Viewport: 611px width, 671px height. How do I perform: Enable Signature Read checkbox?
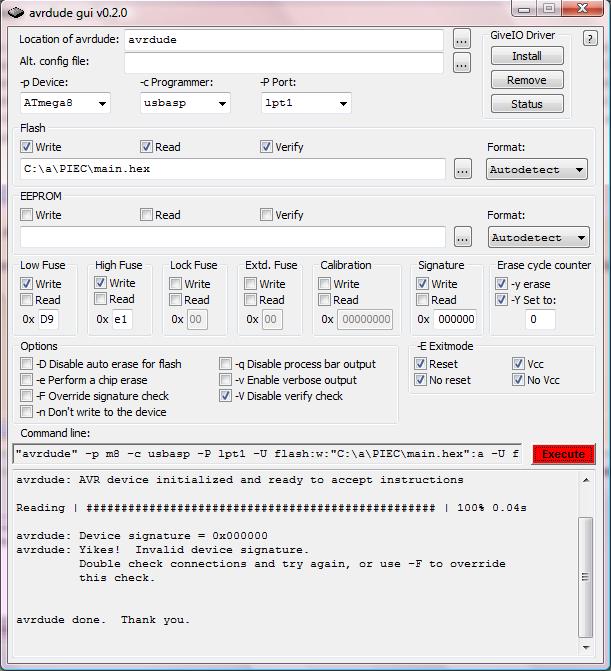[422, 300]
